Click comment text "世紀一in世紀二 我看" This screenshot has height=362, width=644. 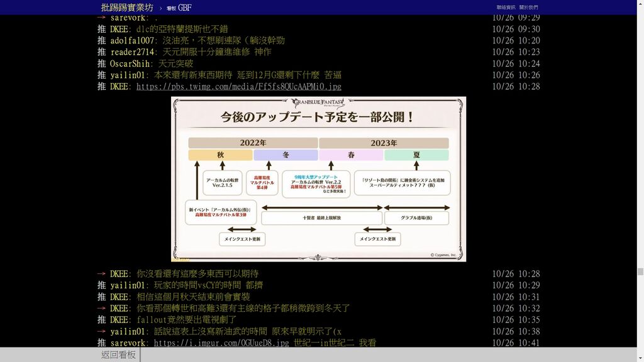click(335, 343)
